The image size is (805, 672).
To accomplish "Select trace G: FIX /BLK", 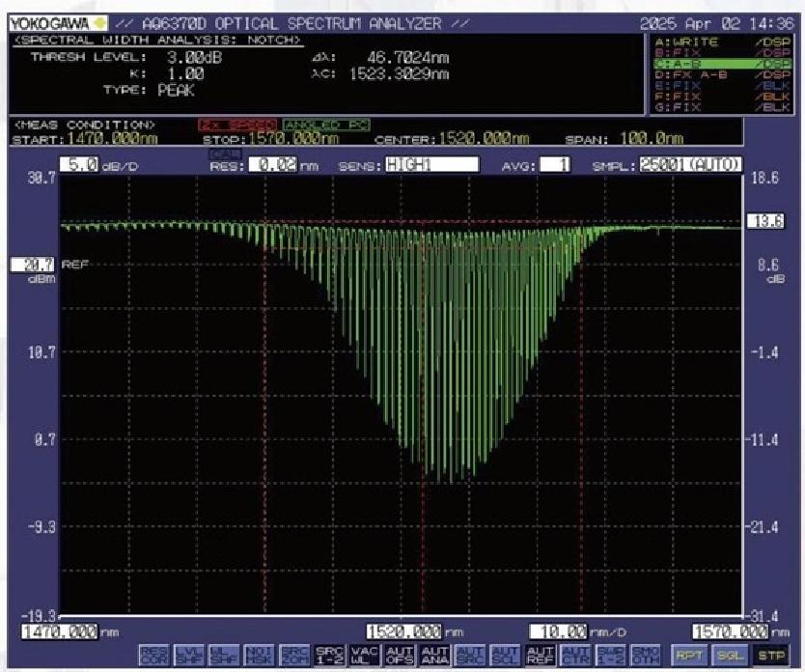I will tap(722, 107).
